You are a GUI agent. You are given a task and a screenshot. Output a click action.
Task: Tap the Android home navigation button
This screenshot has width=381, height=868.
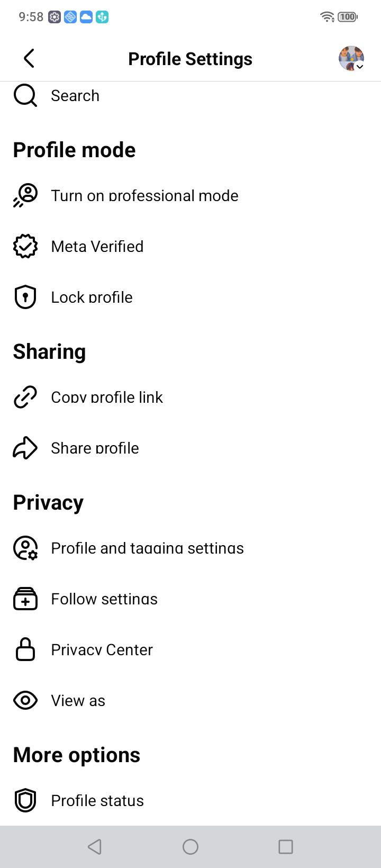pyautogui.click(x=190, y=847)
